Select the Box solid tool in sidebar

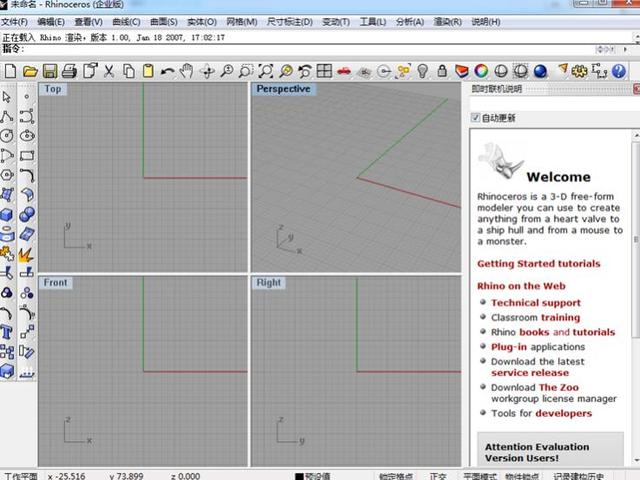coord(7,215)
